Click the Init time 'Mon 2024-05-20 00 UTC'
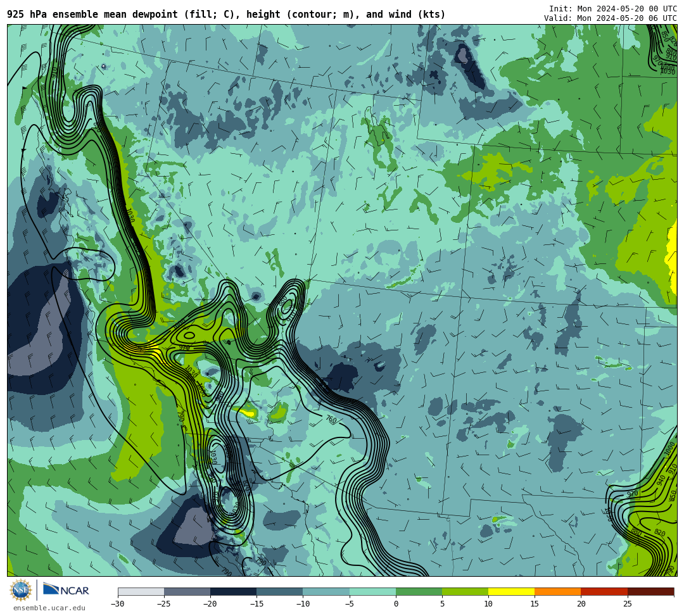The image size is (684, 616). coord(627,9)
